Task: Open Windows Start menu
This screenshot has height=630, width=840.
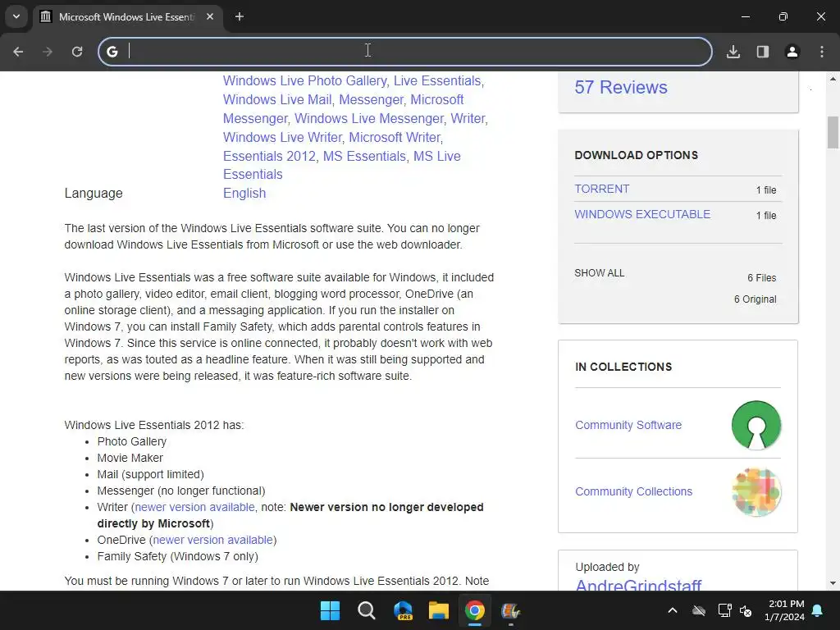Action: click(x=330, y=610)
